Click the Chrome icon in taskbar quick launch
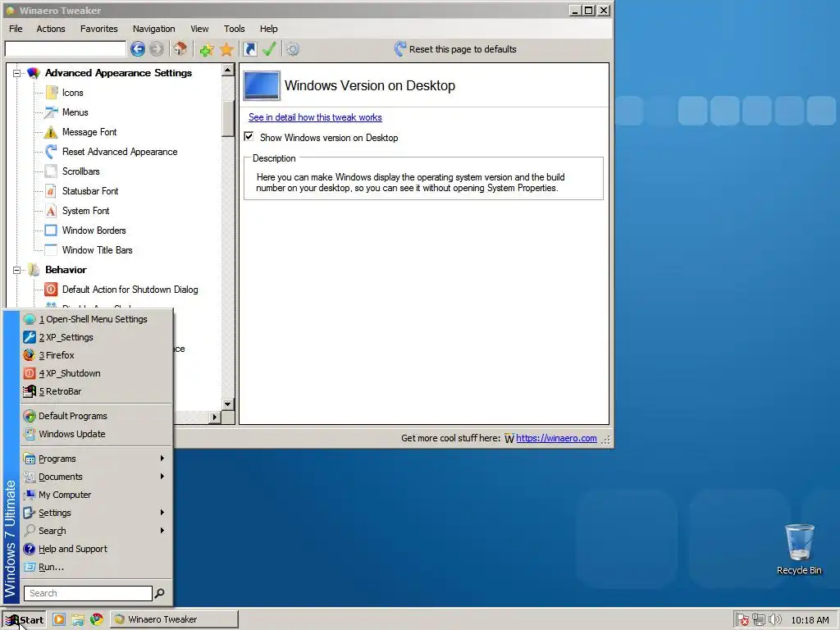The image size is (840, 630). click(x=97, y=619)
